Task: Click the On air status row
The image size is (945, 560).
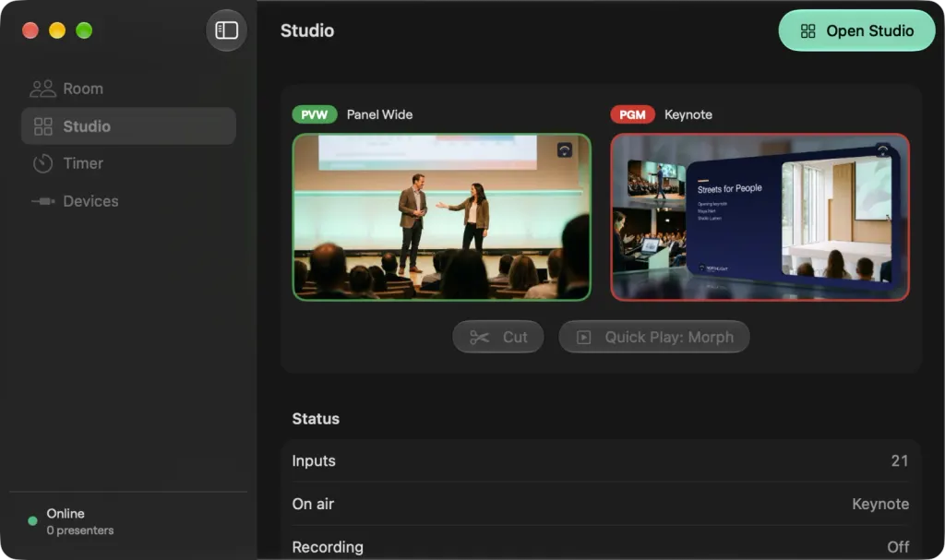Action: 600,504
